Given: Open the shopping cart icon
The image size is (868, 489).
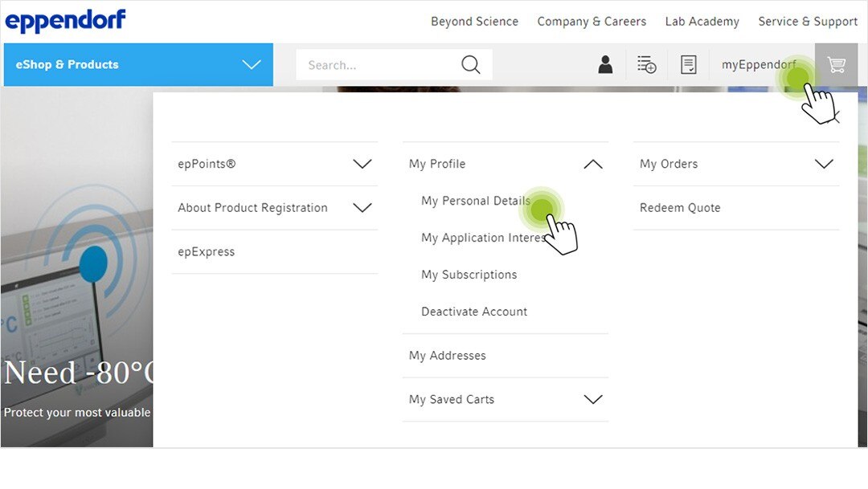Looking at the screenshot, I should pyautogui.click(x=837, y=65).
